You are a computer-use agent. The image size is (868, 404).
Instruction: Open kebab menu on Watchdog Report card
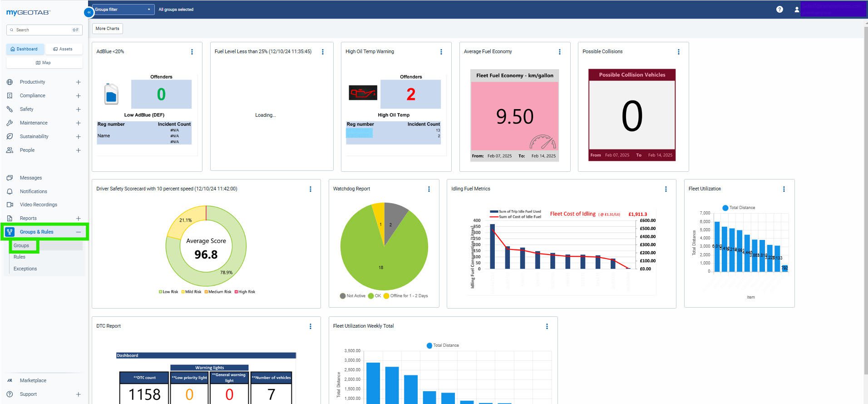pos(429,189)
